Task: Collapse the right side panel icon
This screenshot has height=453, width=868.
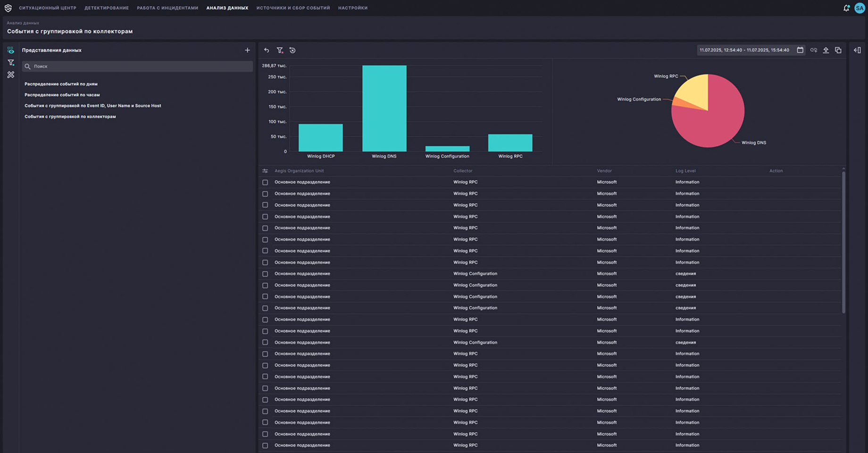Action: pyautogui.click(x=857, y=50)
